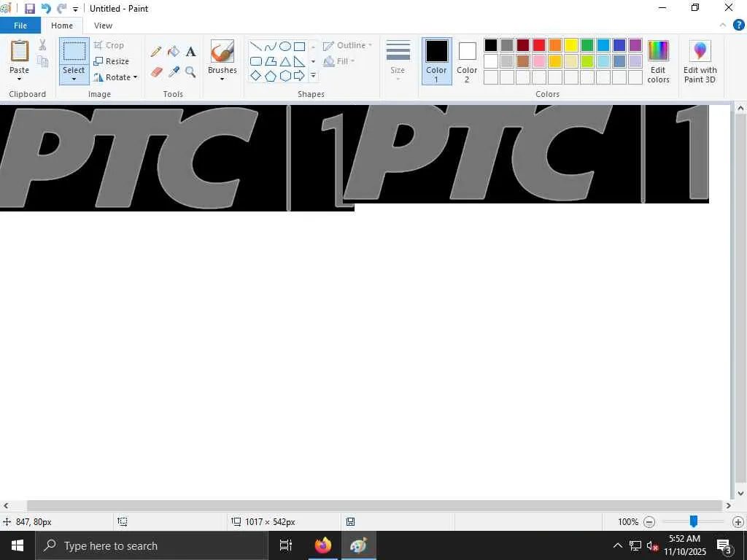747x560 pixels.
Task: Choose the Right triangle shape
Action: pyautogui.click(x=299, y=61)
